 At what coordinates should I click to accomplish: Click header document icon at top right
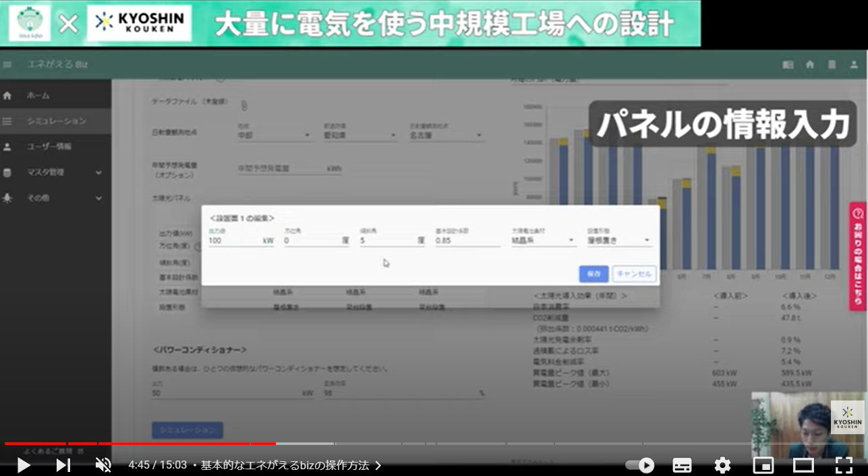coord(832,65)
